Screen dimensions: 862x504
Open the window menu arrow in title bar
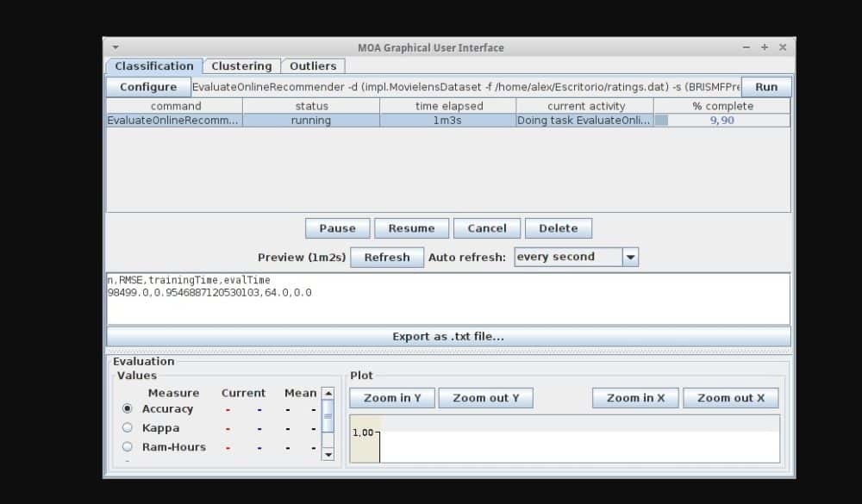(116, 47)
